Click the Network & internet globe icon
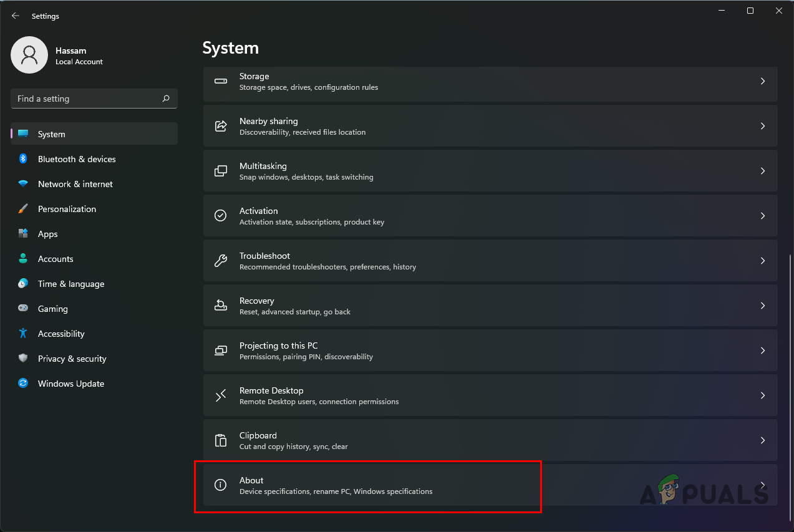 [23, 184]
